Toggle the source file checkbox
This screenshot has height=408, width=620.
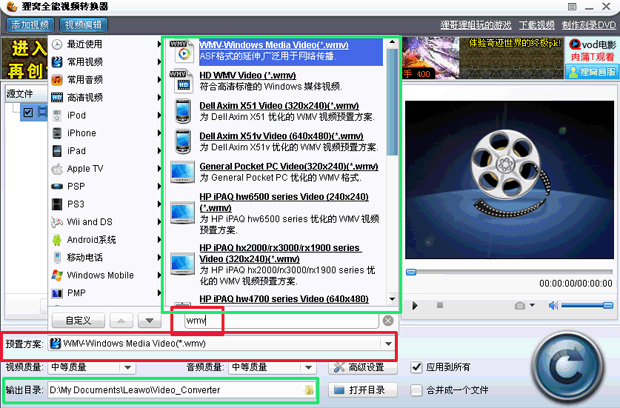pyautogui.click(x=28, y=112)
